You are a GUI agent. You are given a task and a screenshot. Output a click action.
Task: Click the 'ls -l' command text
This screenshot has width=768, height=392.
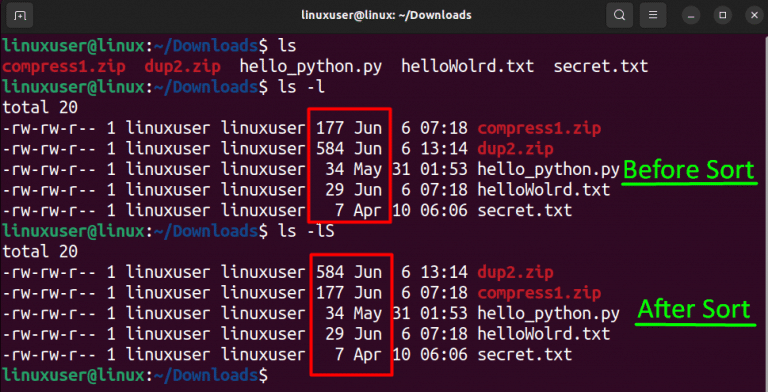(x=301, y=87)
